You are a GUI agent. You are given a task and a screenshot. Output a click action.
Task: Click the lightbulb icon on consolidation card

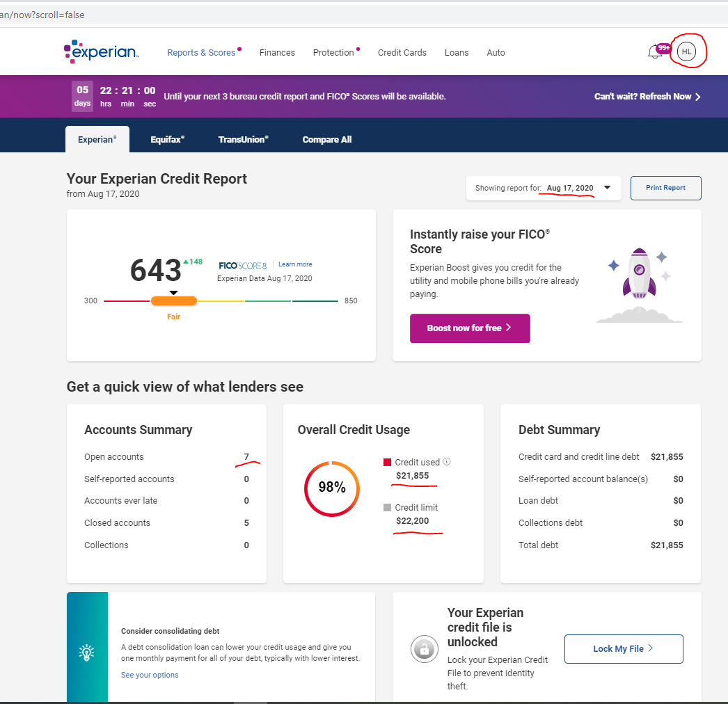click(x=87, y=653)
